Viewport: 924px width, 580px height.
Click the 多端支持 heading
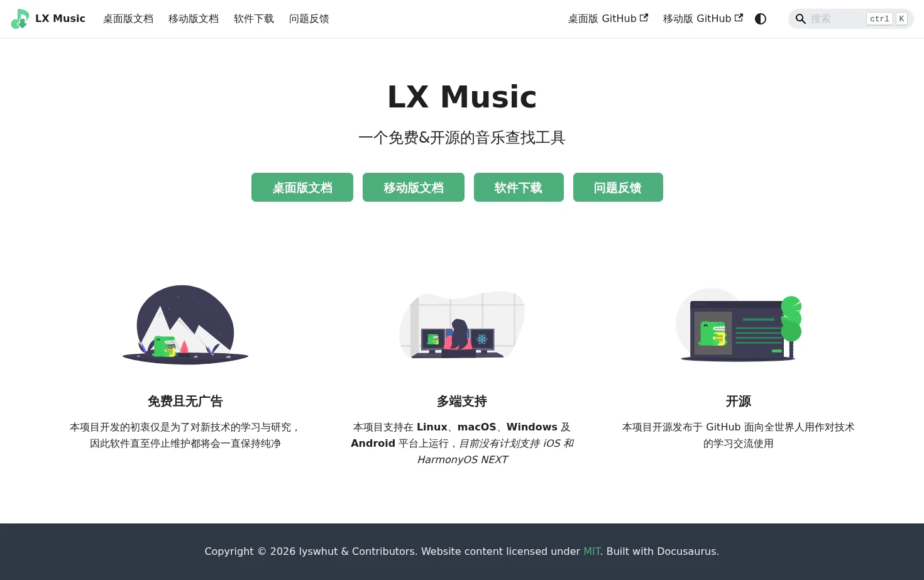point(462,401)
